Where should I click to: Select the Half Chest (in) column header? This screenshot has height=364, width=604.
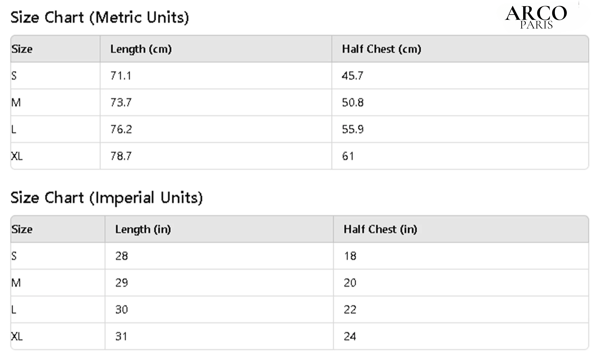tap(380, 229)
